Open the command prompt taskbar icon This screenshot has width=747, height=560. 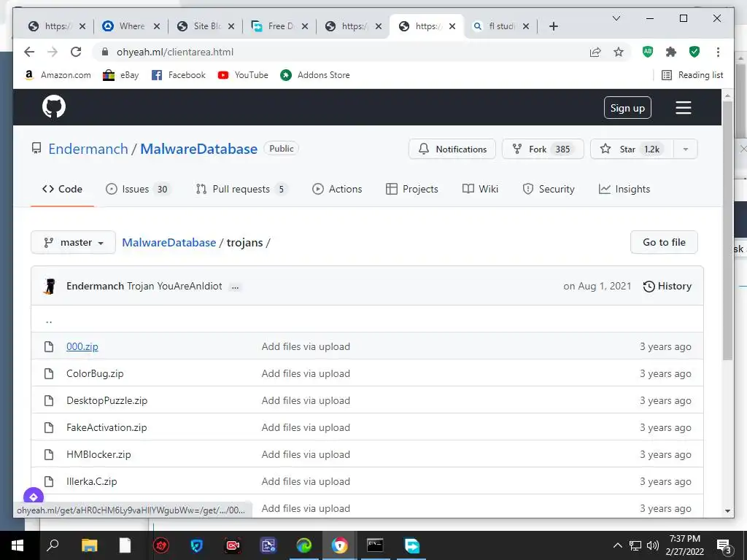pos(375,545)
